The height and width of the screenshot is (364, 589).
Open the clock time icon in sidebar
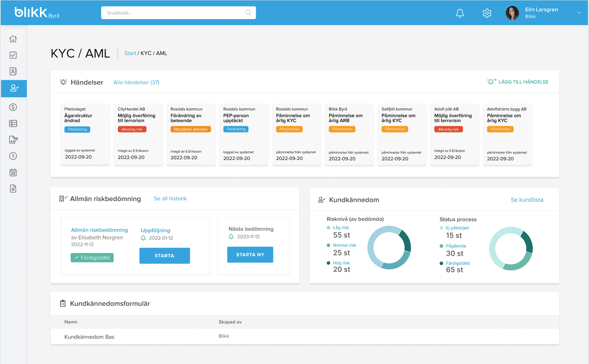coord(13,156)
